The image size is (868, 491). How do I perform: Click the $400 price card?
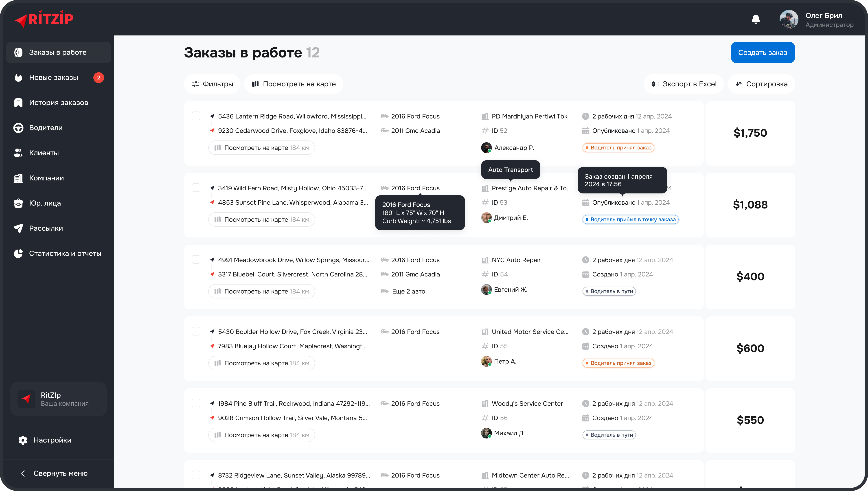[x=750, y=277]
